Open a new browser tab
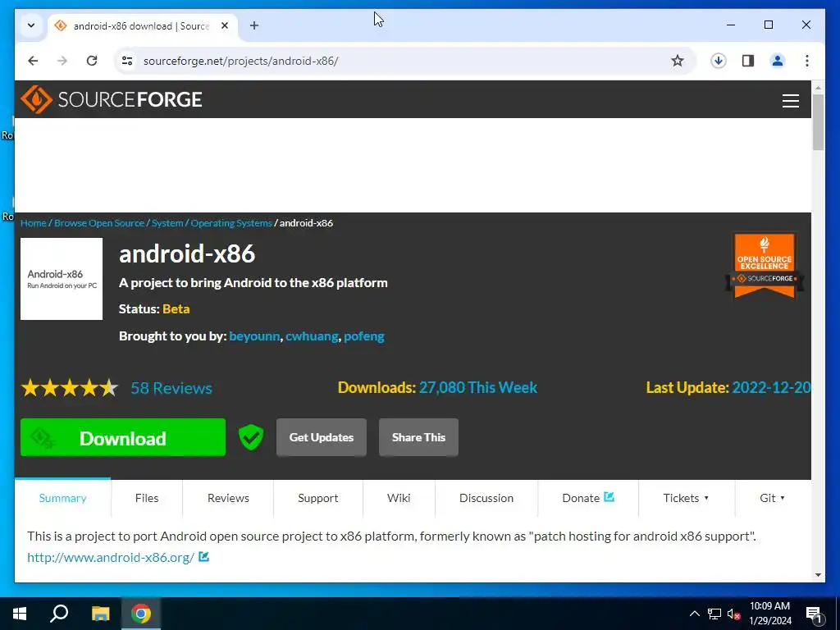 (x=254, y=25)
